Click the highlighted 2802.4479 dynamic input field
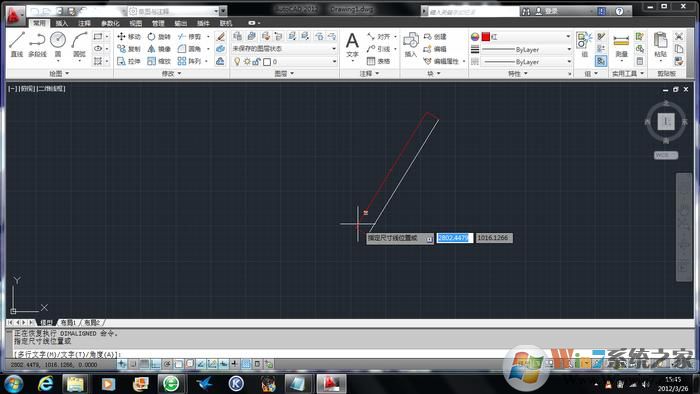 454,238
